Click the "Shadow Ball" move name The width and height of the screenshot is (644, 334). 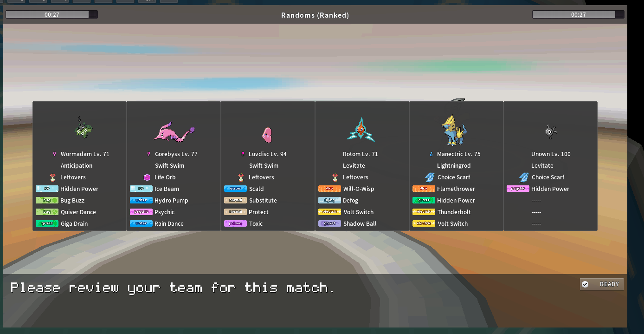click(360, 223)
